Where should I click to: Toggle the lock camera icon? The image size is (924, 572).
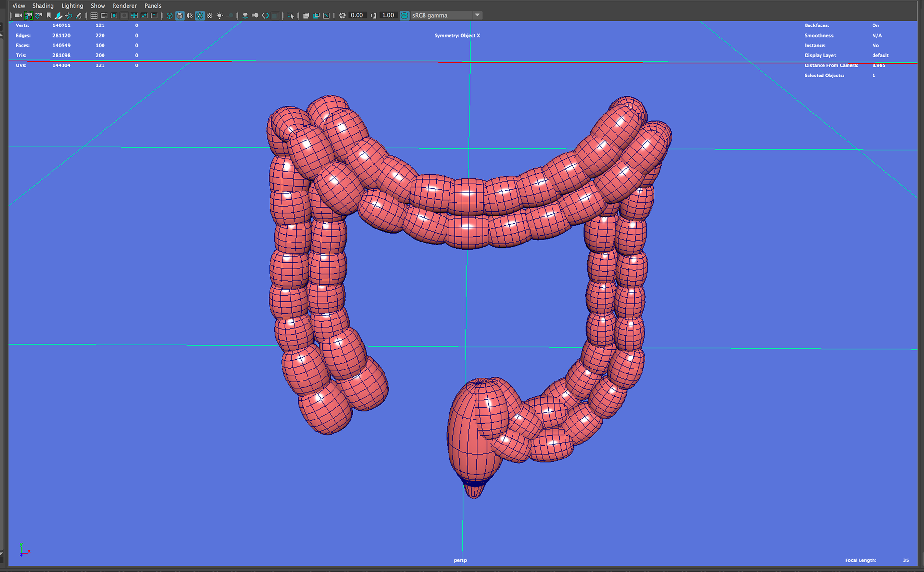click(x=28, y=15)
